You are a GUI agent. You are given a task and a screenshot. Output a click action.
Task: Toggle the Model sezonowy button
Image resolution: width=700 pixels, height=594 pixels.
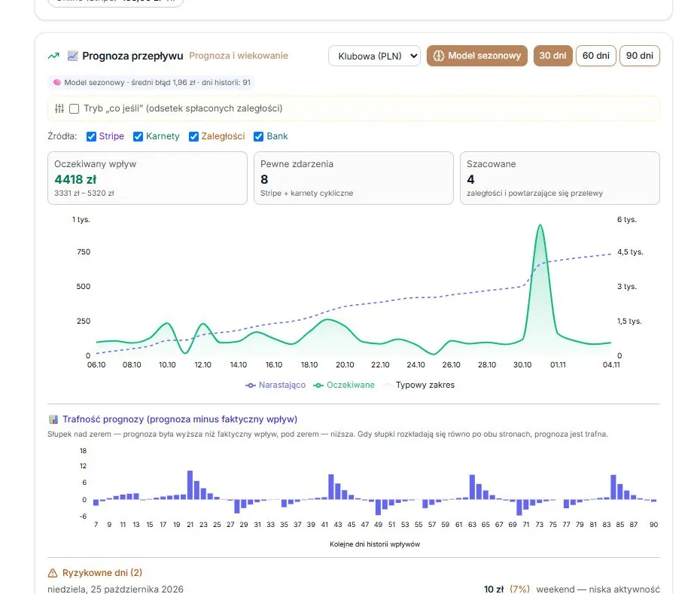tap(477, 56)
